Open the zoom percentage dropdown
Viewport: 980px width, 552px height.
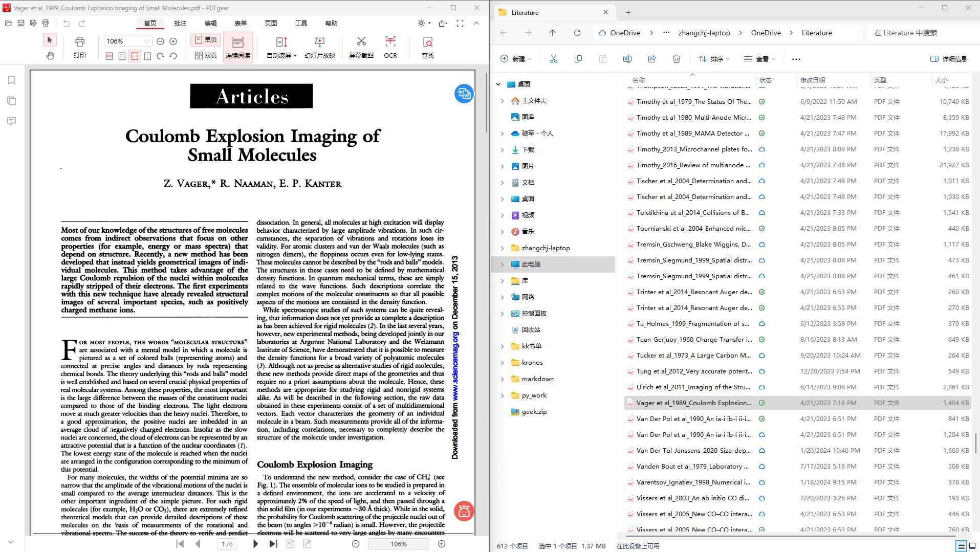(x=147, y=41)
